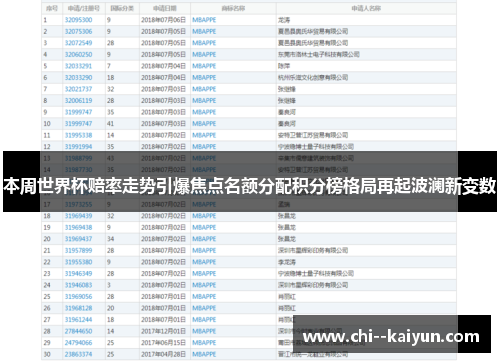Open application number 31969056
Screen dimensions: 500x362
coord(78,297)
